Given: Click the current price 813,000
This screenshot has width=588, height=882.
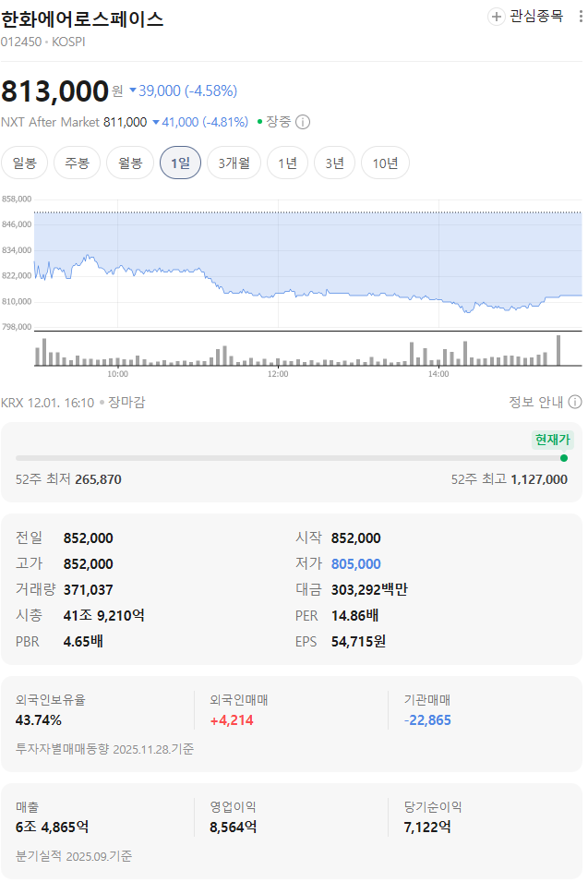Looking at the screenshot, I should [54, 91].
